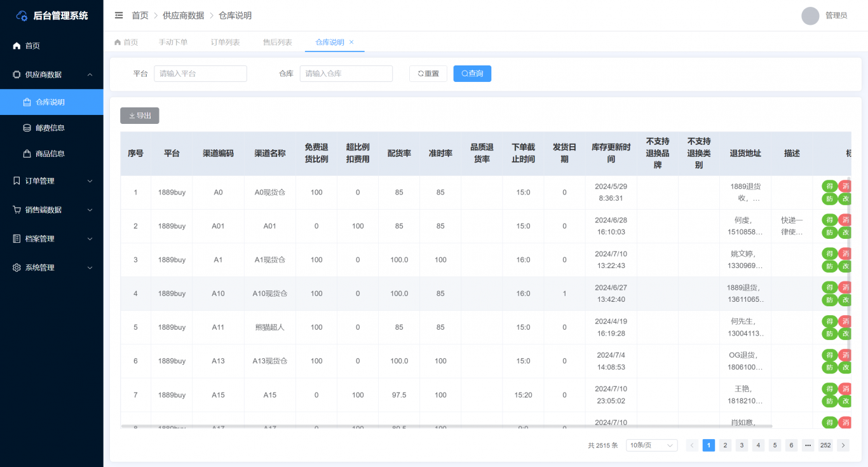This screenshot has width=868, height=467.
Task: Click the 退货地址 column header
Action: click(745, 154)
